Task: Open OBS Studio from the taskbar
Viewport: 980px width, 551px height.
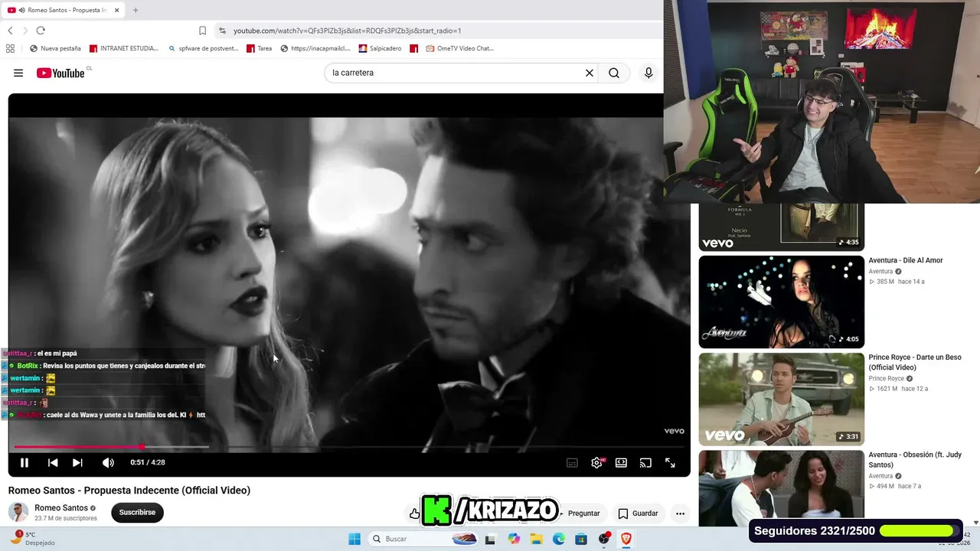Action: coord(604,539)
